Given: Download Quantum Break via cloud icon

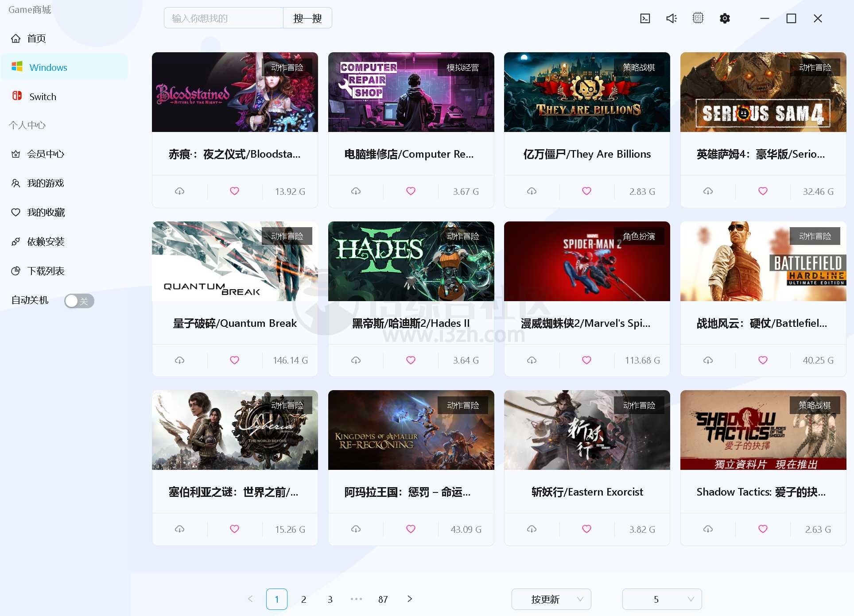Looking at the screenshot, I should pyautogui.click(x=179, y=360).
